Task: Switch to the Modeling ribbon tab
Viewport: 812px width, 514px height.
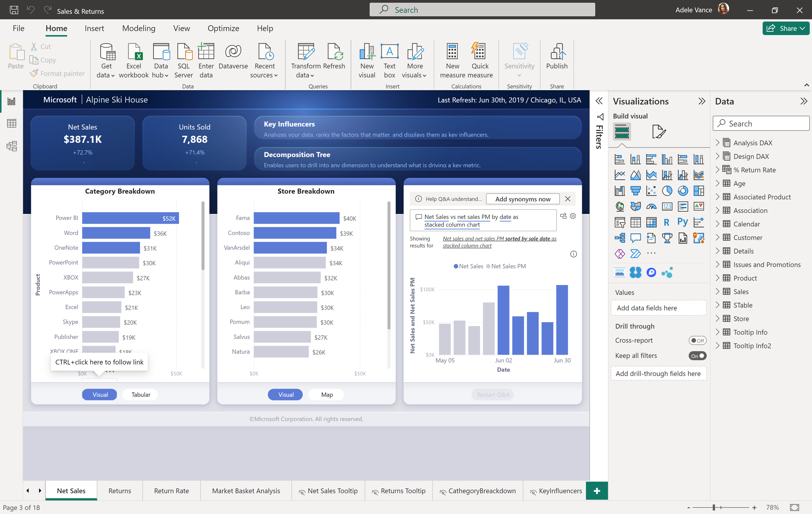Action: tap(139, 28)
